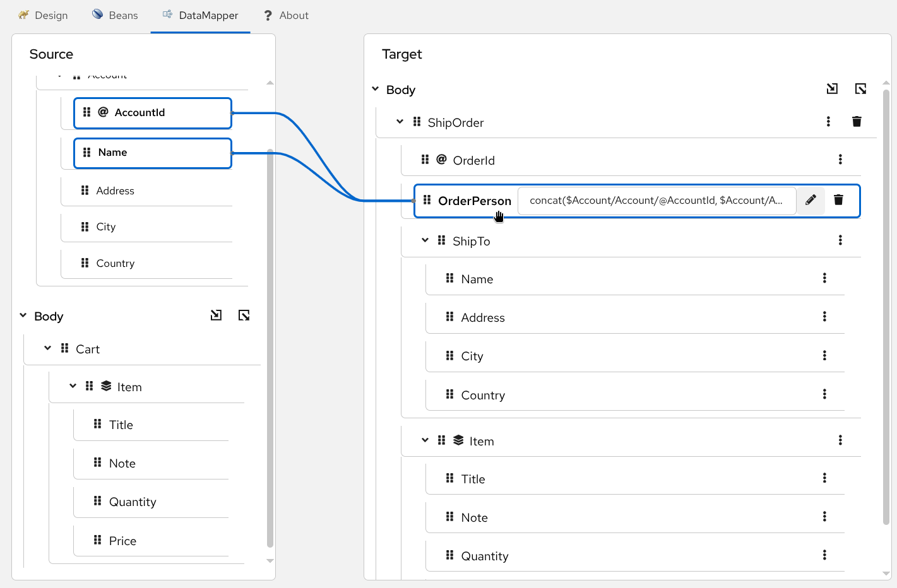Click the concat expression input field

[656, 200]
